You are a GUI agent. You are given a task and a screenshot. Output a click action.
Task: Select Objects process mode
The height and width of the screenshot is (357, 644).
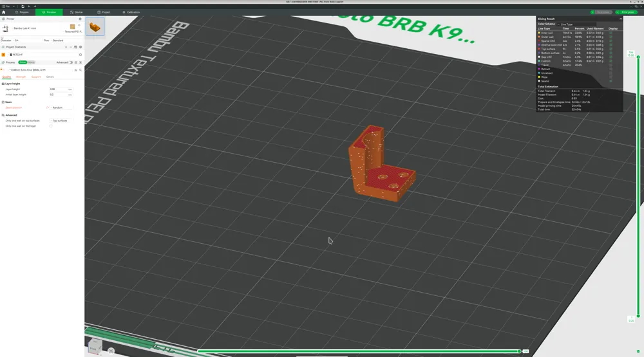(31, 62)
